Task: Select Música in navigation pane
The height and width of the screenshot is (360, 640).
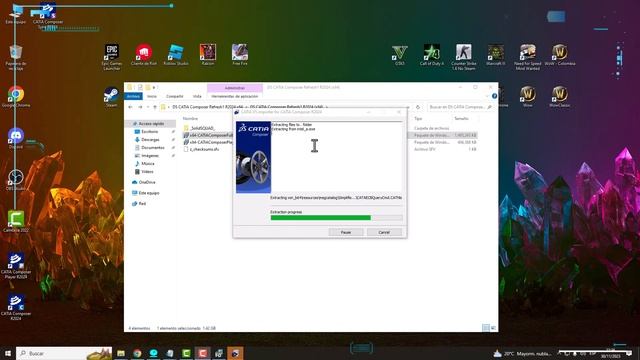Action: (147, 163)
